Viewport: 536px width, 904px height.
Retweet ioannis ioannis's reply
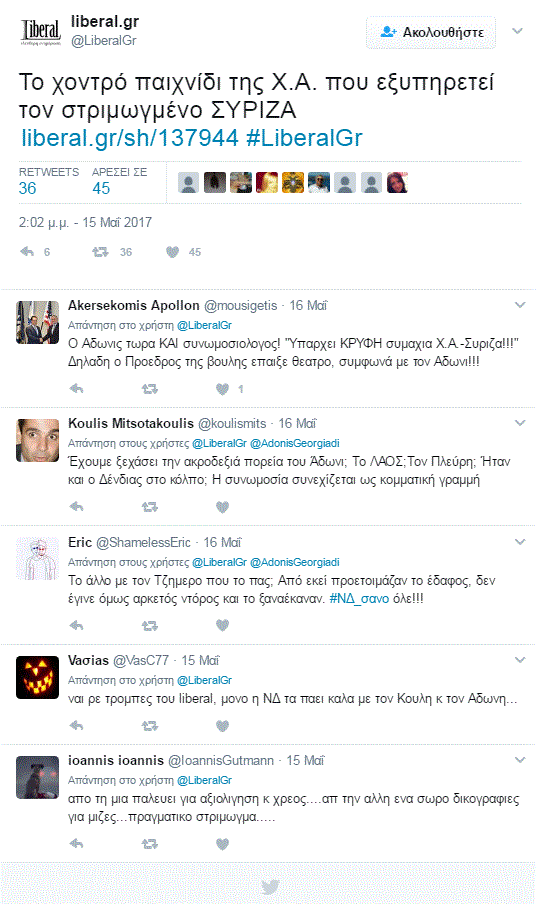(x=149, y=844)
